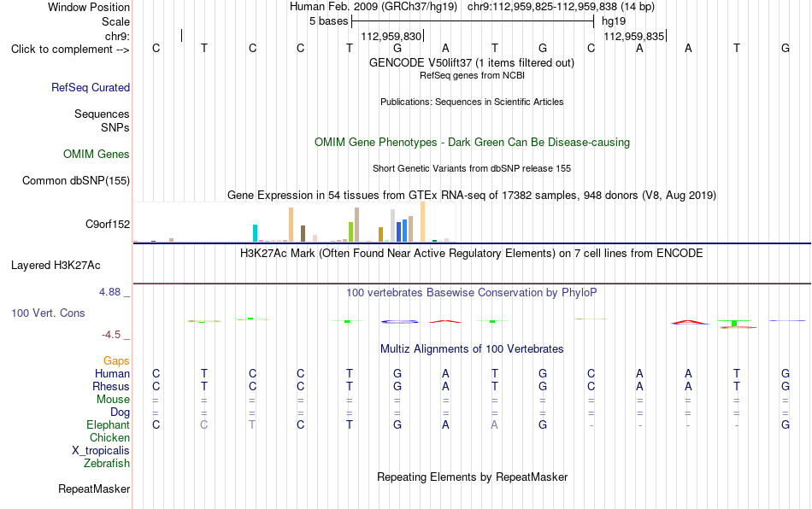This screenshot has width=812, height=509.
Task: Select the RepeatMasker track label
Action: (94, 489)
